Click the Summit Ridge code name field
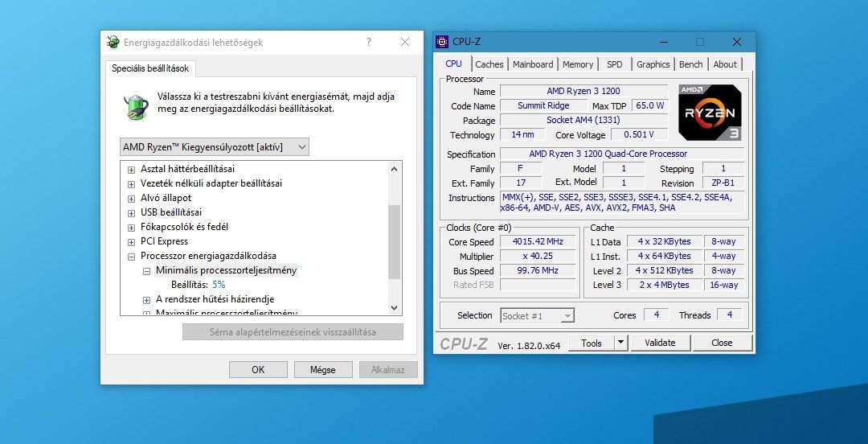 [543, 105]
